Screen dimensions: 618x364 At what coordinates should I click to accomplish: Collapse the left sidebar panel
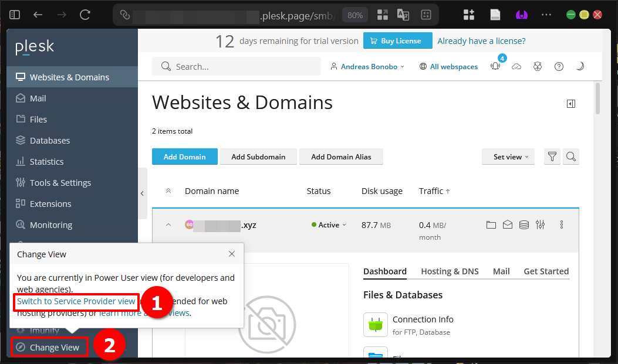point(142,193)
